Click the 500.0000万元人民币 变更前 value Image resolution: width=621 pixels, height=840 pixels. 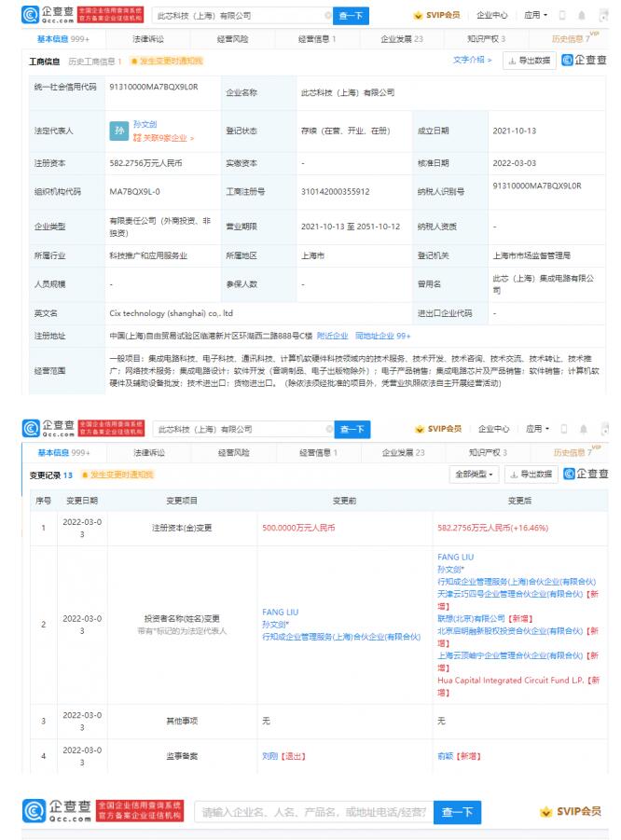coord(298,528)
